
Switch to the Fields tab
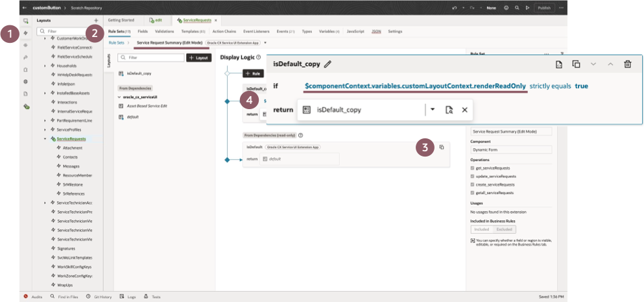(x=143, y=31)
